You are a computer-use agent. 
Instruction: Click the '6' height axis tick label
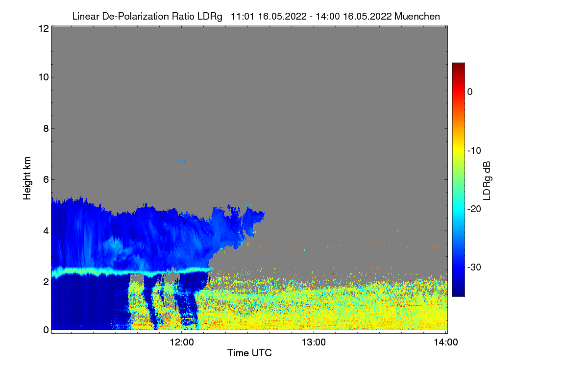click(x=46, y=179)
